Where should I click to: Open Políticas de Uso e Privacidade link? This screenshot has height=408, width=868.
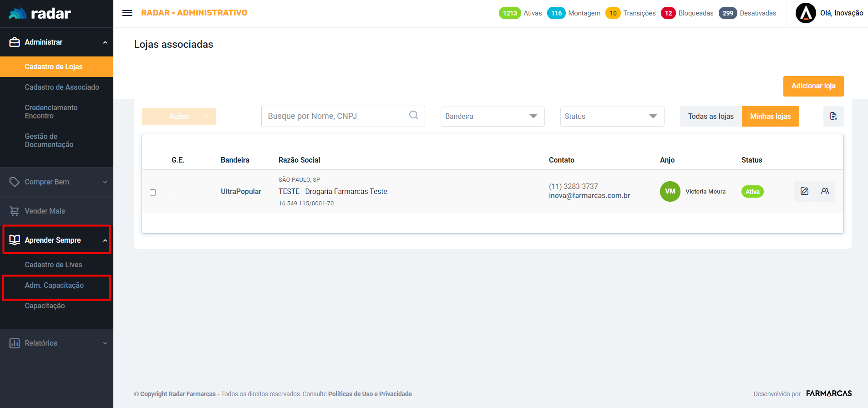[x=370, y=394]
